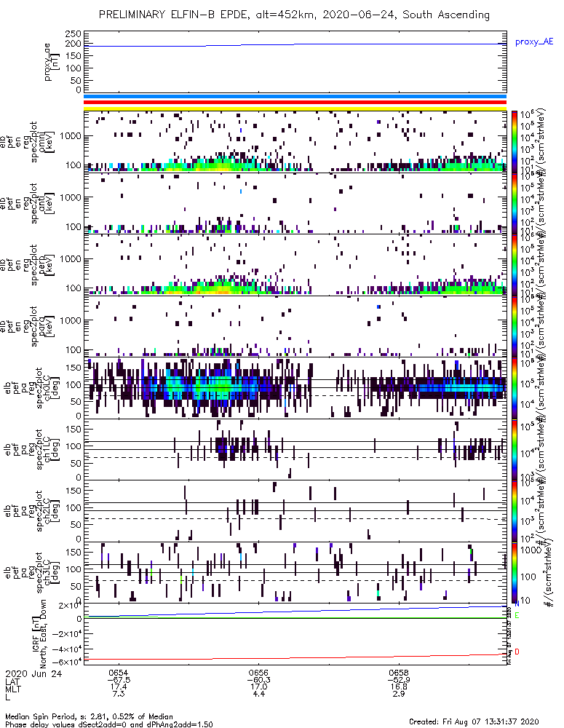Image resolution: width=564 pixels, height=728 pixels.
Task: Click the blue 'N' IGRF legend letter
Action: [517, 604]
